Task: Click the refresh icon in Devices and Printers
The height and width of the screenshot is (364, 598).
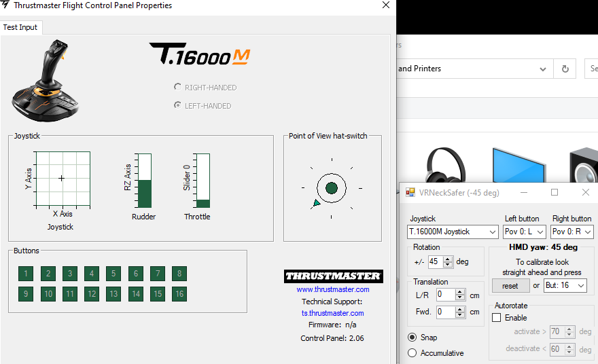Action: [565, 69]
